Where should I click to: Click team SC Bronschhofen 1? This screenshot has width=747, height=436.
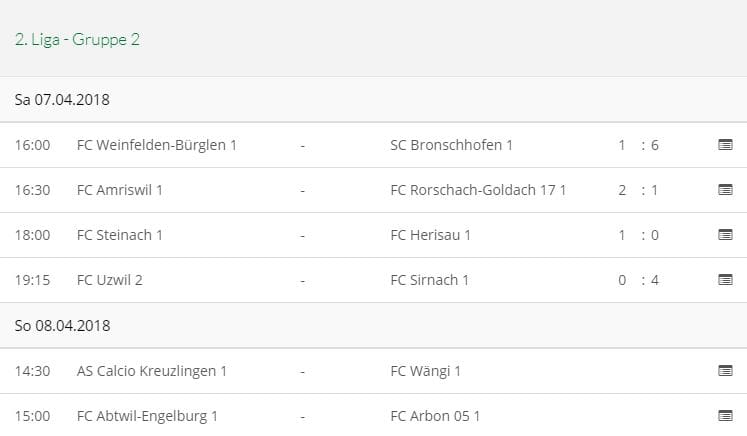451,145
